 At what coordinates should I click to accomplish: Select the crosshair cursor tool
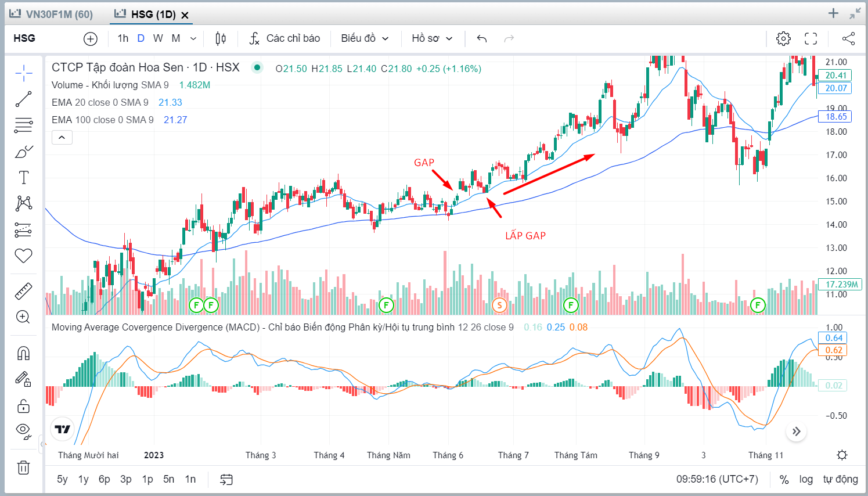(x=24, y=73)
